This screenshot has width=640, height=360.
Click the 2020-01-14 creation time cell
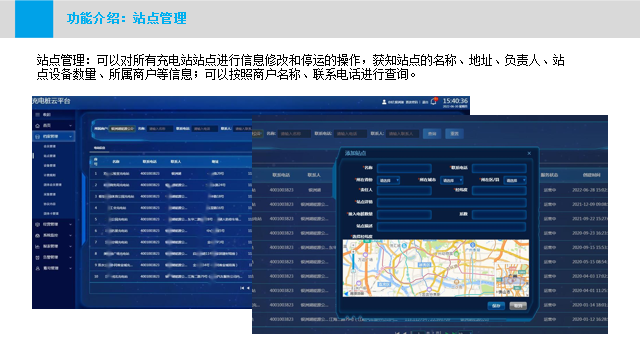coord(589,305)
